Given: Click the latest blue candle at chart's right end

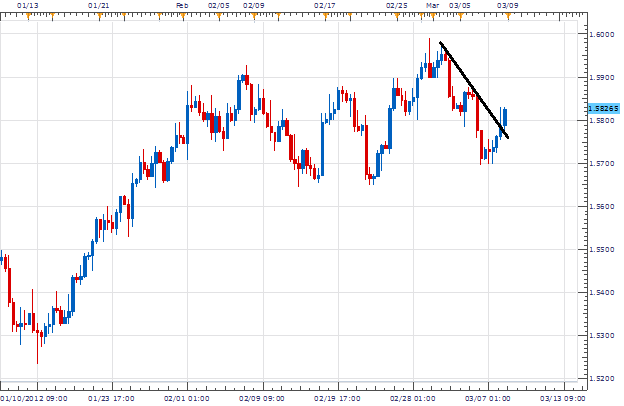Looking at the screenshot, I should pos(505,117).
